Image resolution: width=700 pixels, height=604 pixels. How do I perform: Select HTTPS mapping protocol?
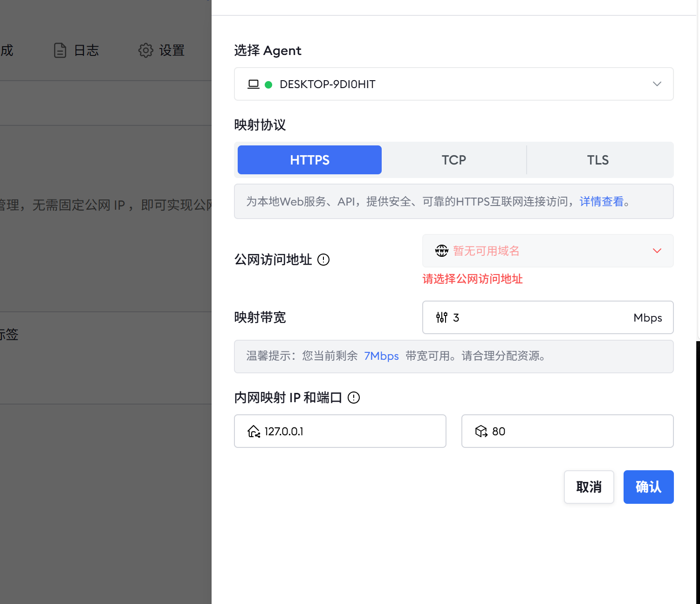tap(309, 160)
